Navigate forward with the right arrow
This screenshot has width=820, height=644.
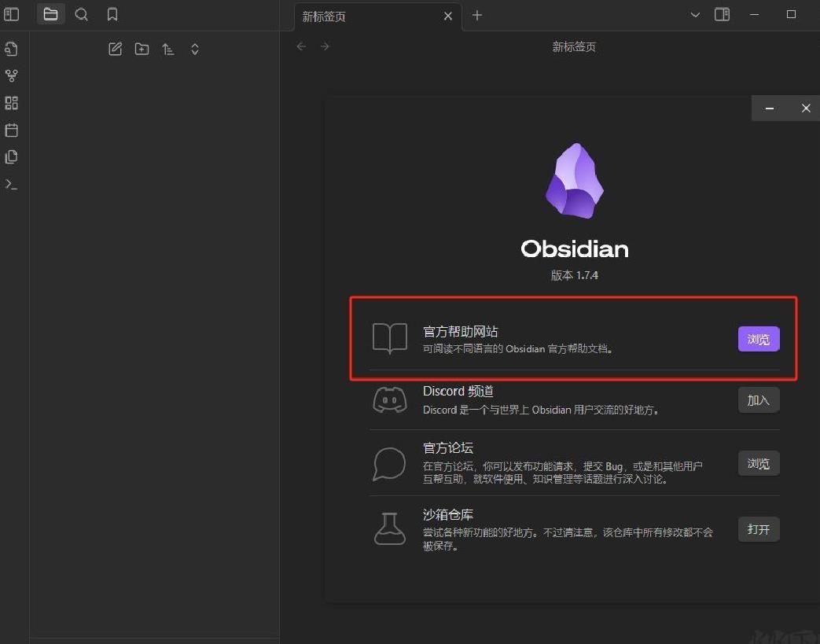[x=325, y=46]
